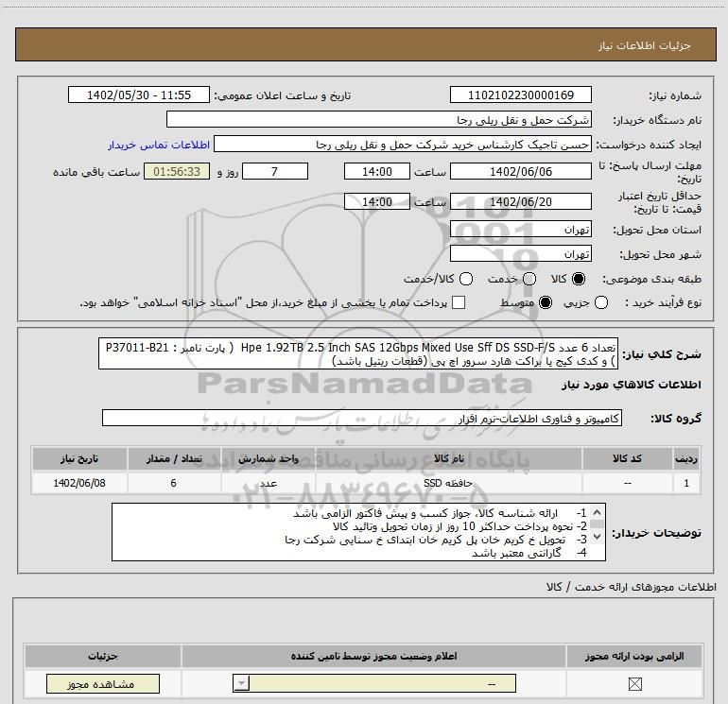Click buyer notes scroll down arrow
Screen dimensions: 728x704
pyautogui.click(x=598, y=537)
